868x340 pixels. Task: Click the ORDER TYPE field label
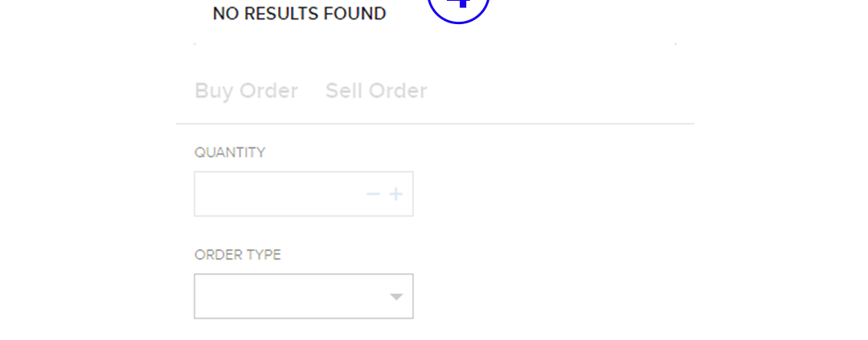[238, 255]
